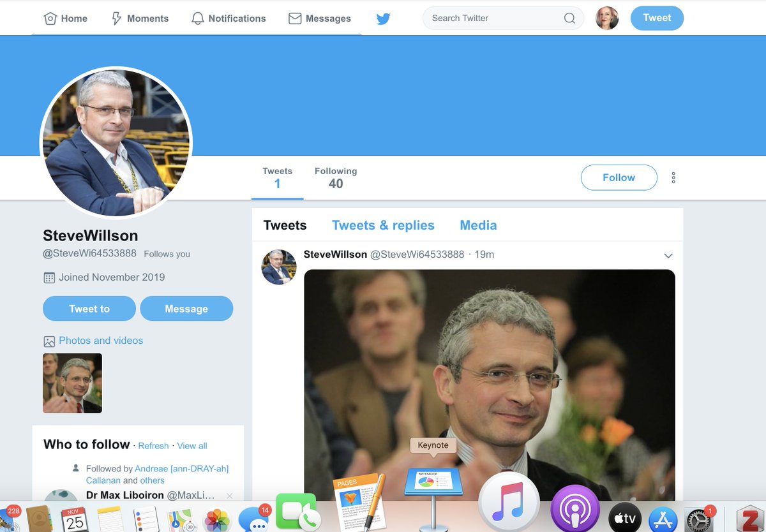The width and height of the screenshot is (766, 532).
Task: Open the red Z app in Dock
Action: tap(750, 520)
